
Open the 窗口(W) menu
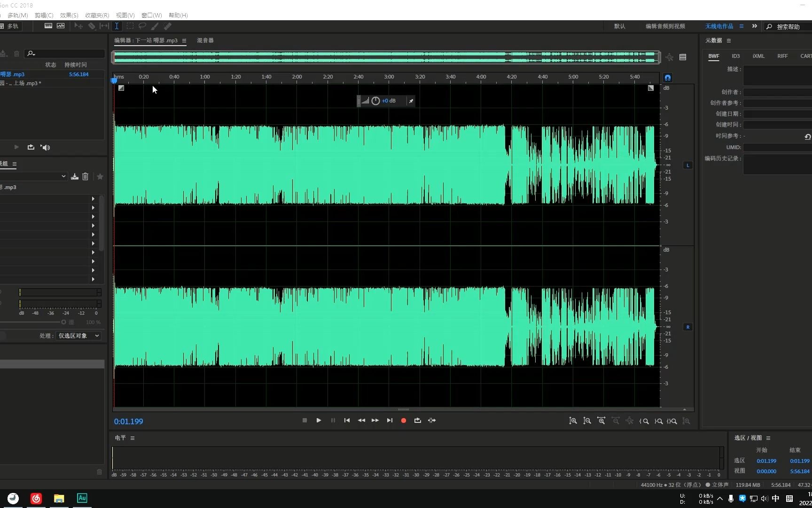(x=151, y=16)
